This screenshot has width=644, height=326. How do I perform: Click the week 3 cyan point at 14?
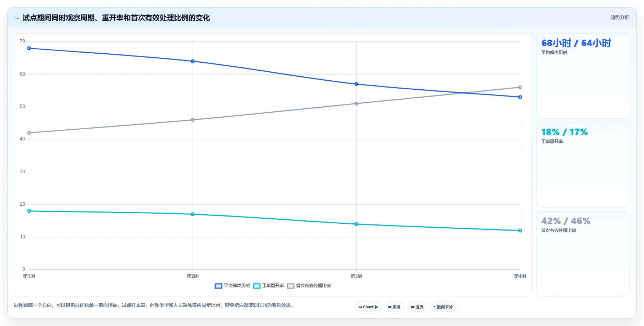pyautogui.click(x=356, y=224)
